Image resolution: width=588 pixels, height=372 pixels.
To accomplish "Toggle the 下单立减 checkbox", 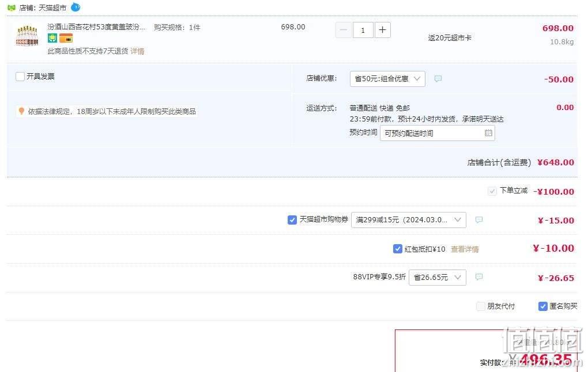I will [492, 191].
